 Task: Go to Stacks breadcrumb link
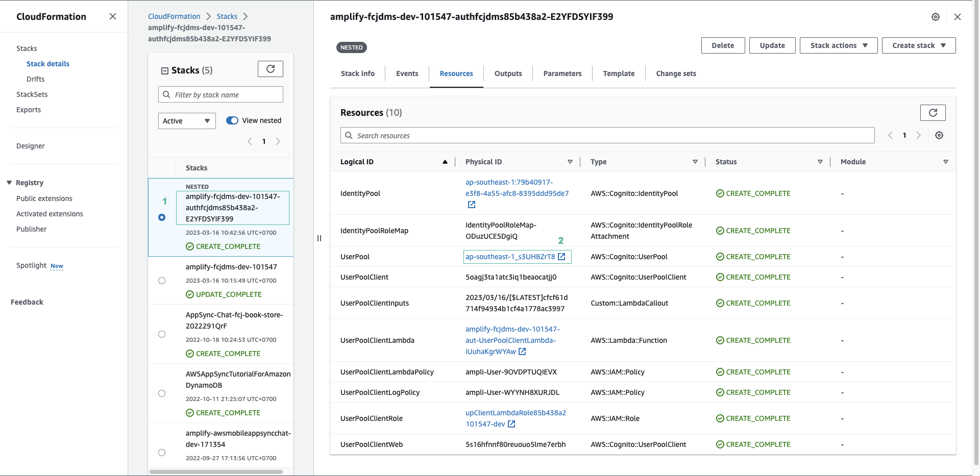click(227, 16)
